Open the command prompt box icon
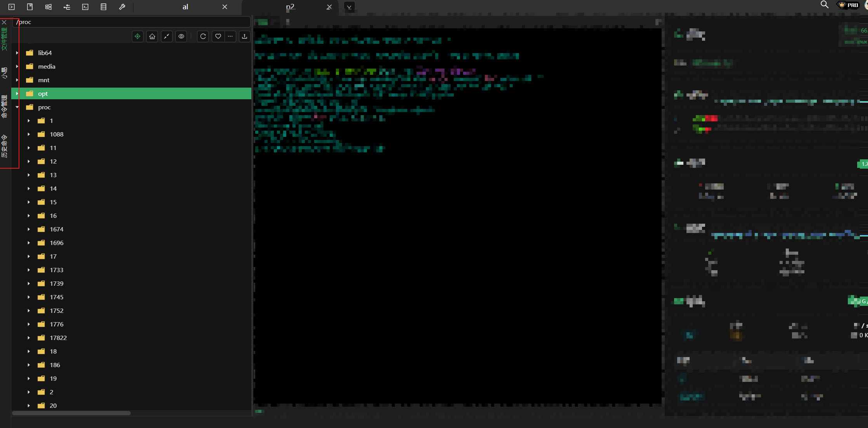The width and height of the screenshot is (868, 428). click(x=85, y=7)
